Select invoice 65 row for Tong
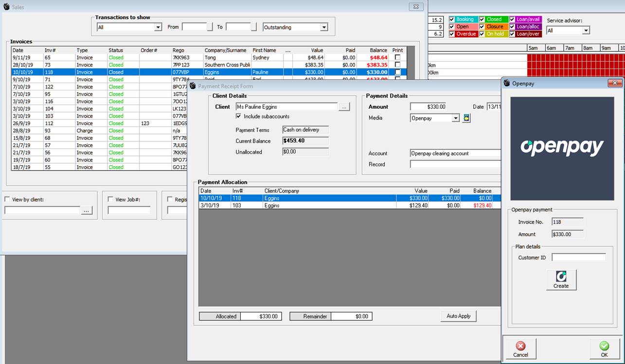Image resolution: width=625 pixels, height=364 pixels. click(209, 57)
